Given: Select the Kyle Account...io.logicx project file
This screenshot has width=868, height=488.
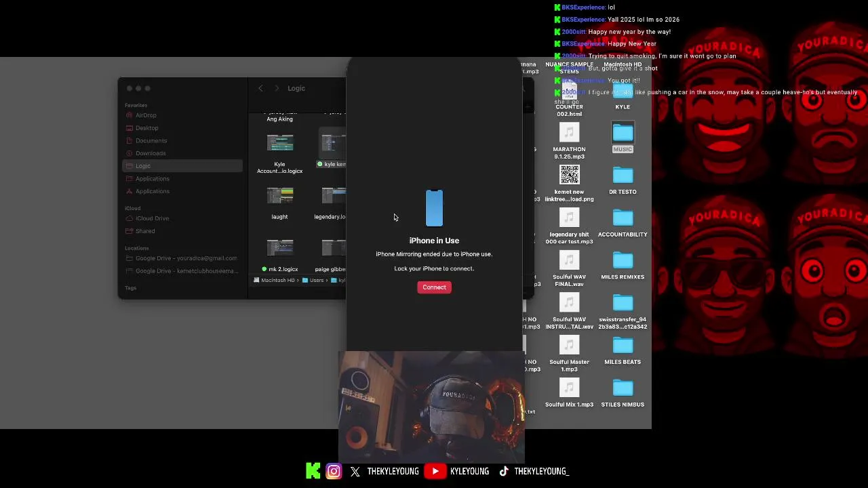Looking at the screenshot, I should click(x=280, y=153).
